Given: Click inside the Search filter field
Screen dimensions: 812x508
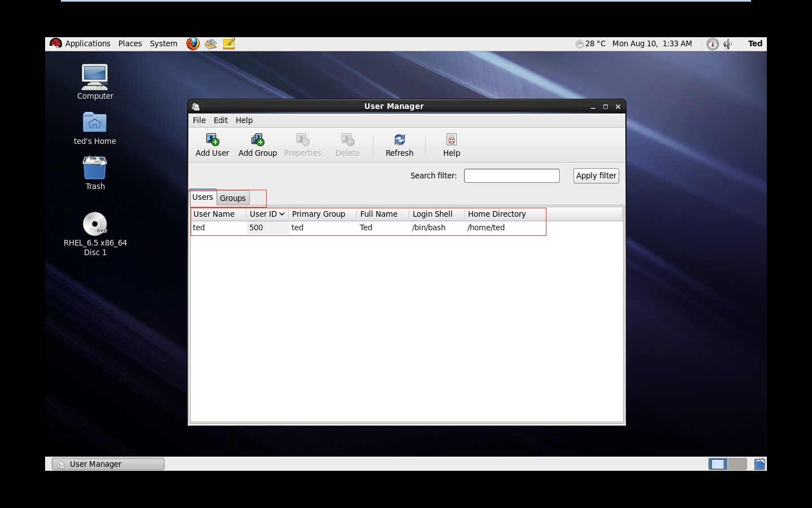Looking at the screenshot, I should pyautogui.click(x=512, y=176).
